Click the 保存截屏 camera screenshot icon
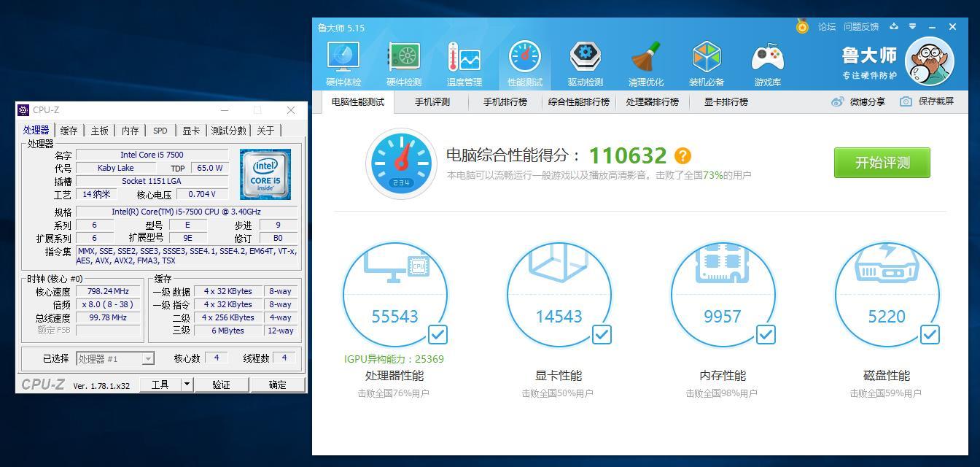The height and width of the screenshot is (467, 980). tap(906, 101)
